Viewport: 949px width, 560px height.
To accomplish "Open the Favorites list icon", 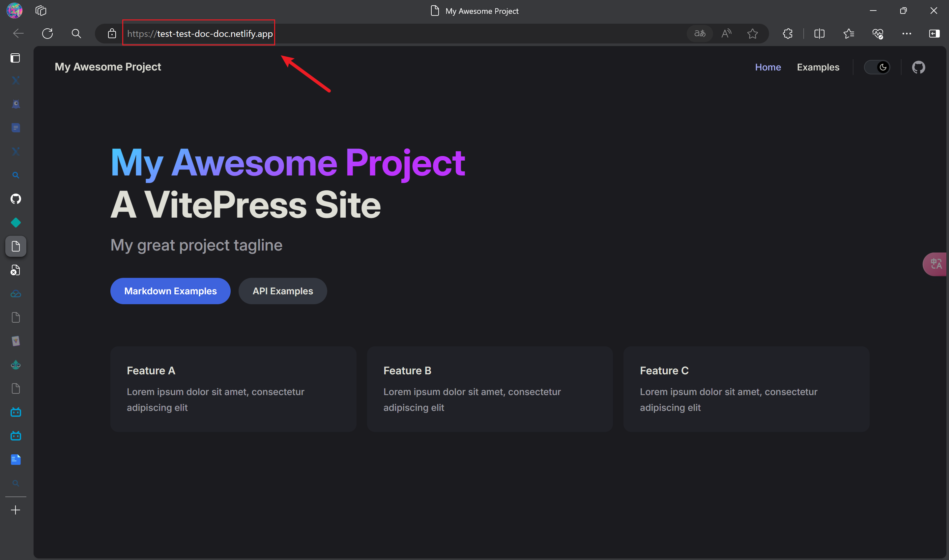I will pyautogui.click(x=848, y=34).
